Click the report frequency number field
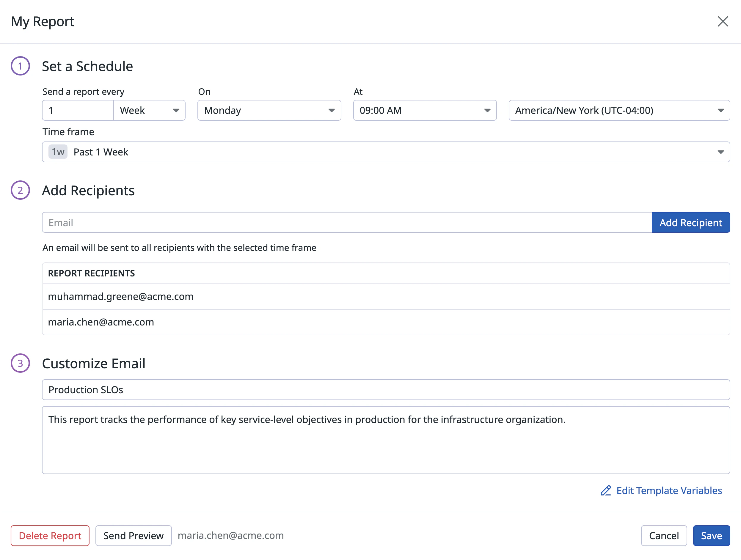741x560 pixels. [x=78, y=110]
